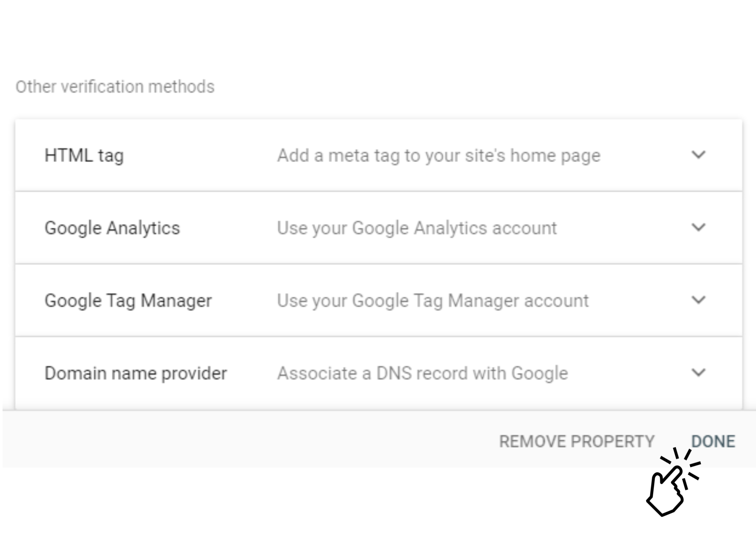Click the DONE button

click(713, 441)
